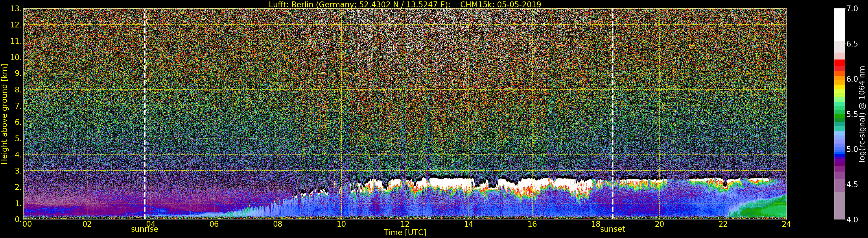Pick the white segment of the colorbar
Image resolution: width=868 pixels, height=238 pixels.
(x=839, y=25)
